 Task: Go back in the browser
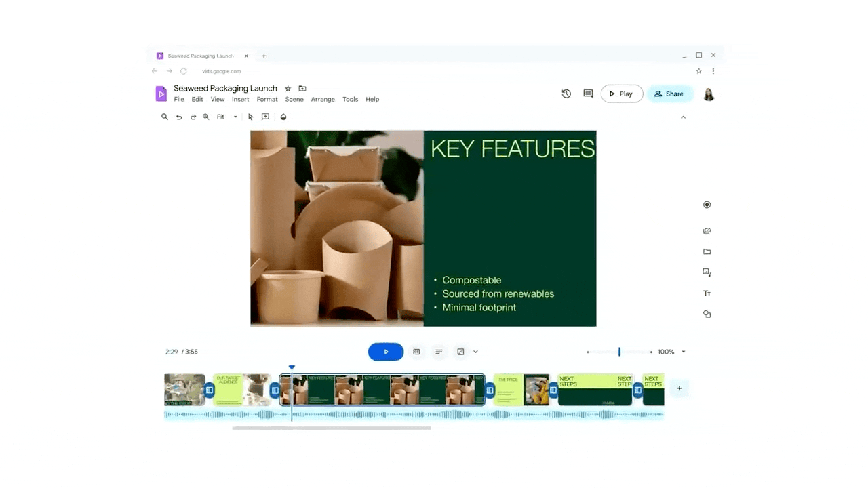(x=155, y=71)
